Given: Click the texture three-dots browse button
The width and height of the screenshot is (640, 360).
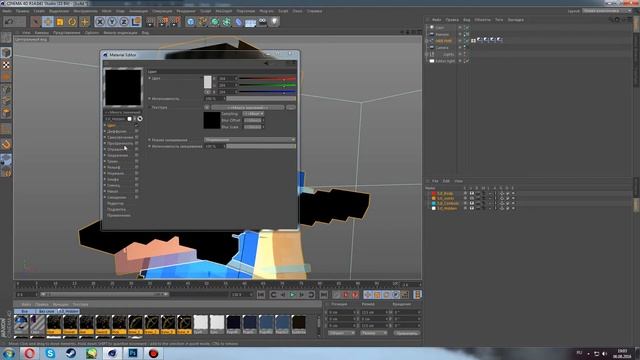Looking at the screenshot, I should [x=291, y=107].
